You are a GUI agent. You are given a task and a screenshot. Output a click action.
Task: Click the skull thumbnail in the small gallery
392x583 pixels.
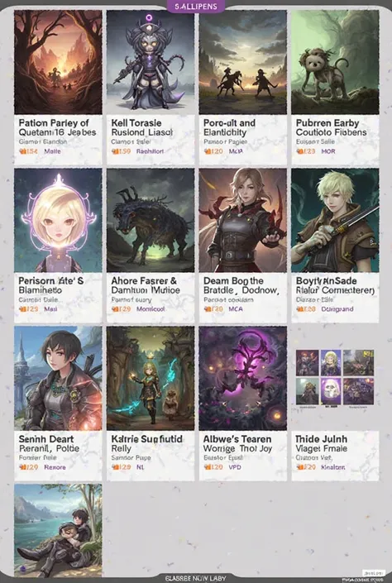pyautogui.click(x=331, y=391)
